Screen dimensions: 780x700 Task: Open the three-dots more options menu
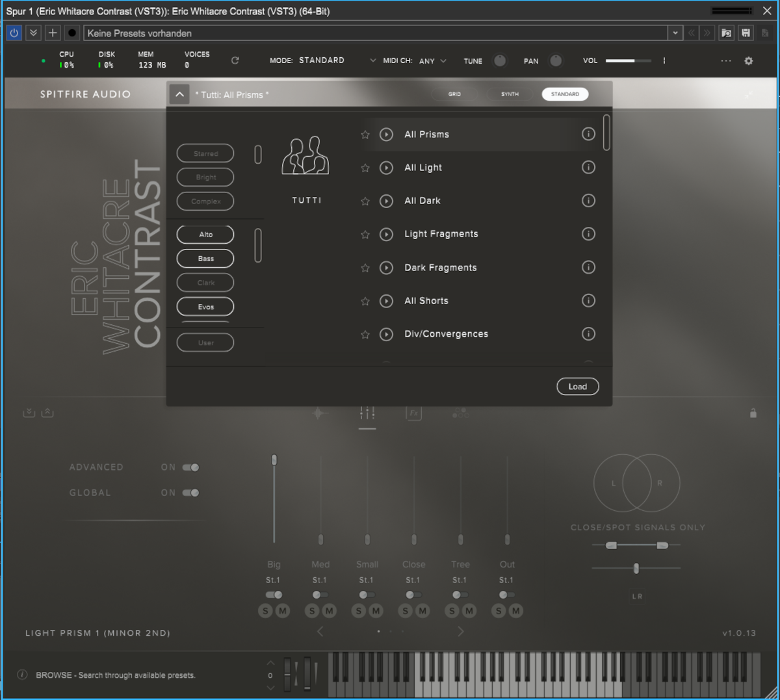click(x=726, y=60)
